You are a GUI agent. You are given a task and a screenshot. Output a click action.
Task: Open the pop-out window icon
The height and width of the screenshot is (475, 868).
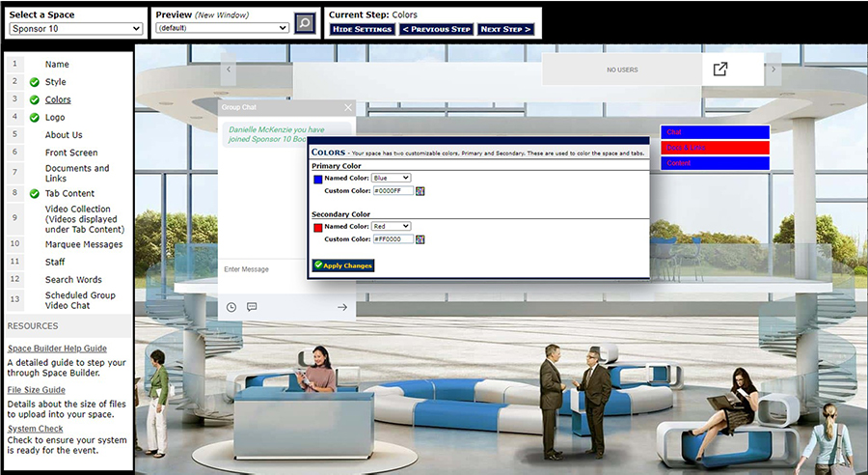[720, 70]
